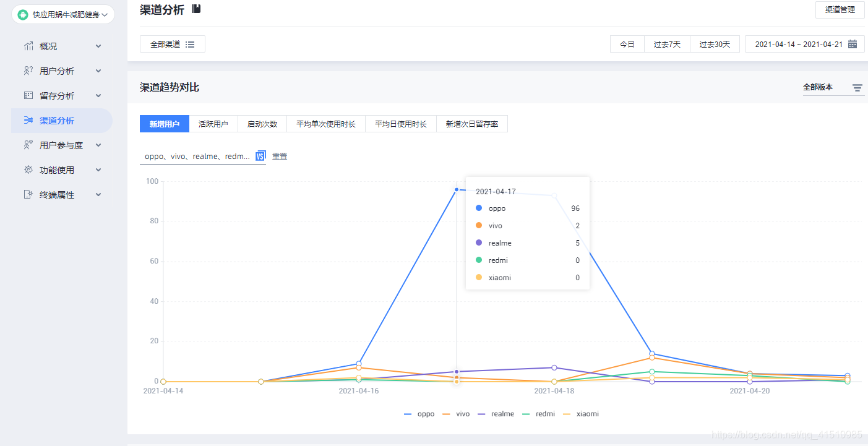This screenshot has height=446, width=868.
Task: Click the book icon beside 渠道分析 title
Action: click(x=196, y=9)
